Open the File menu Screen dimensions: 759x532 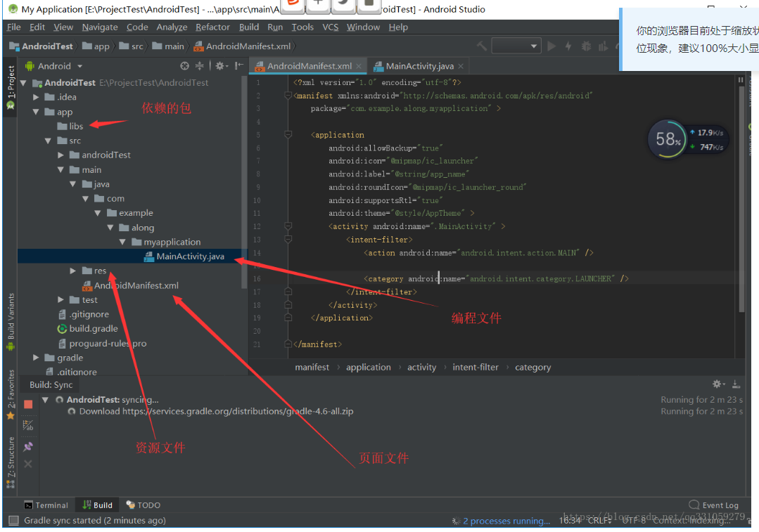[13, 27]
